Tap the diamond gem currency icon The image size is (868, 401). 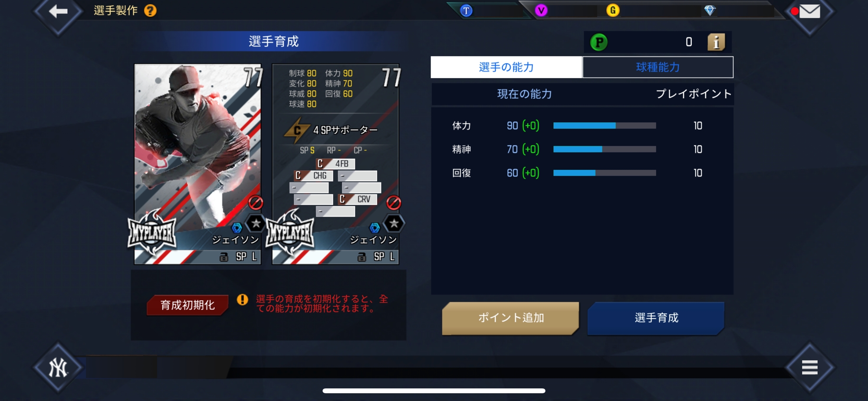710,10
